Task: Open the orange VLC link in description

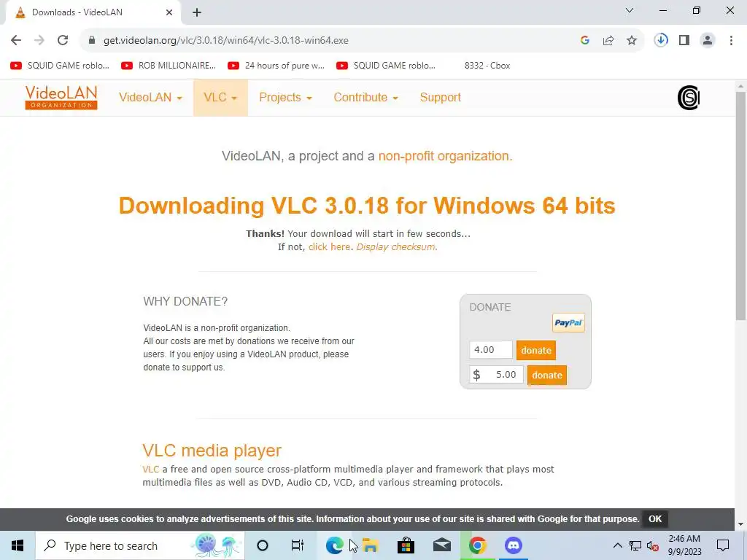Action: click(150, 470)
